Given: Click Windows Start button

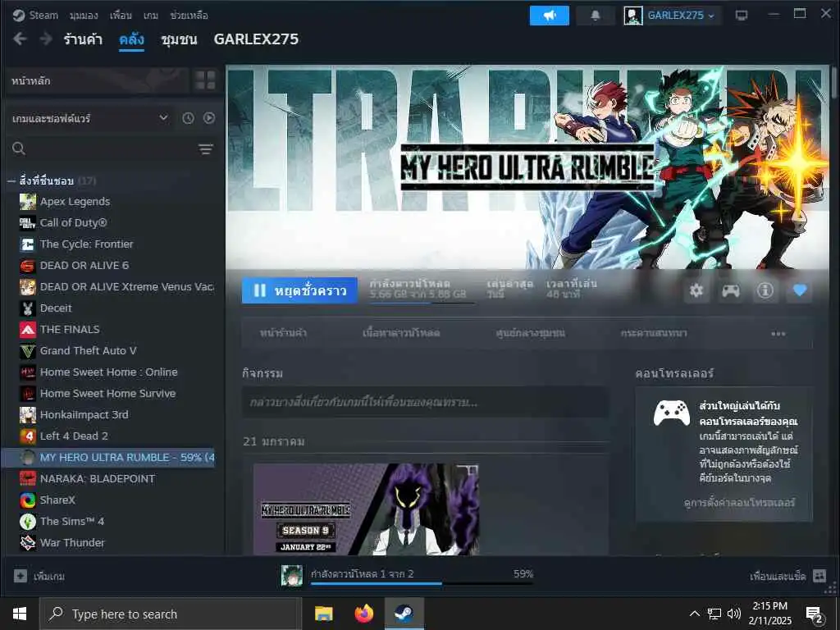Looking at the screenshot, I should 20,614.
